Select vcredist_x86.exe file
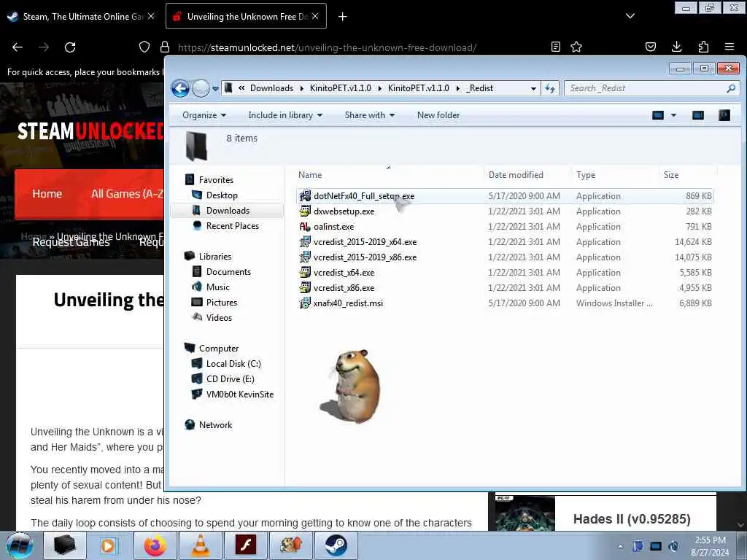The image size is (747, 560). (x=505, y=287)
